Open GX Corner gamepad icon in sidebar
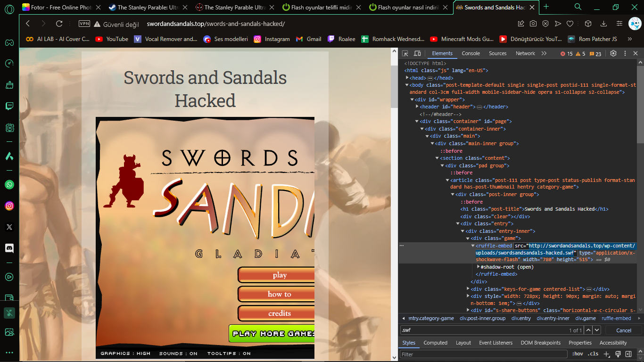Viewport: 644px width, 362px height. [x=9, y=43]
